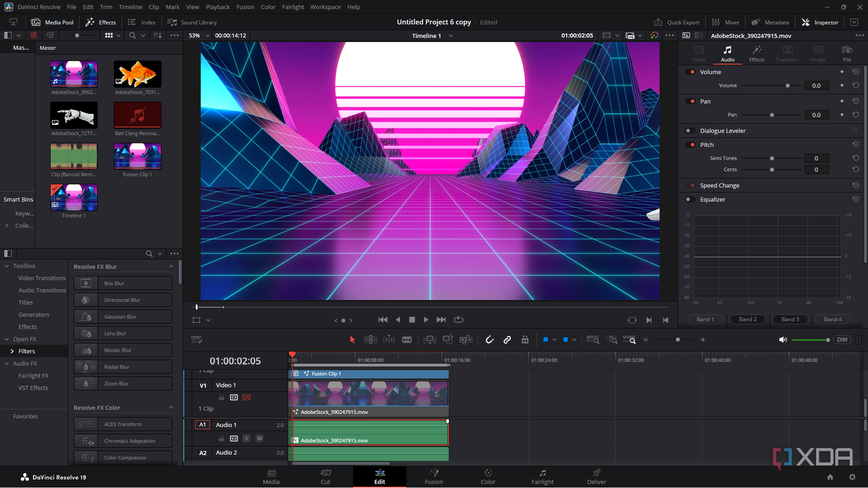This screenshot has width=868, height=488.
Task: Switch to the Fairlight page
Action: pos(542,477)
